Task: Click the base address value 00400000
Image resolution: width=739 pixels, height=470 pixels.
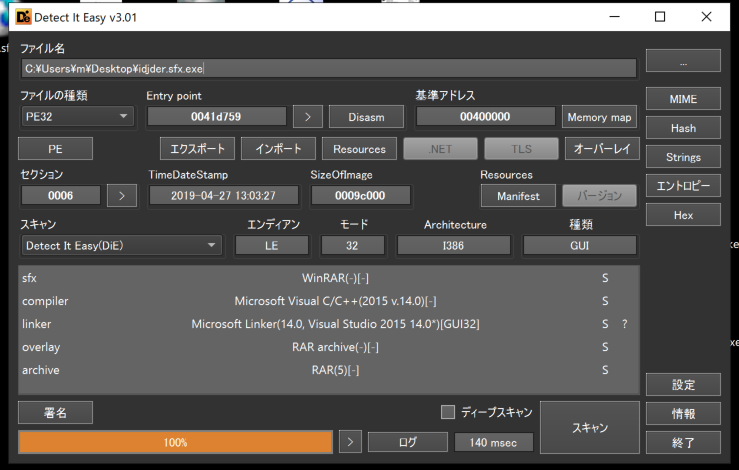Action: 485,116
